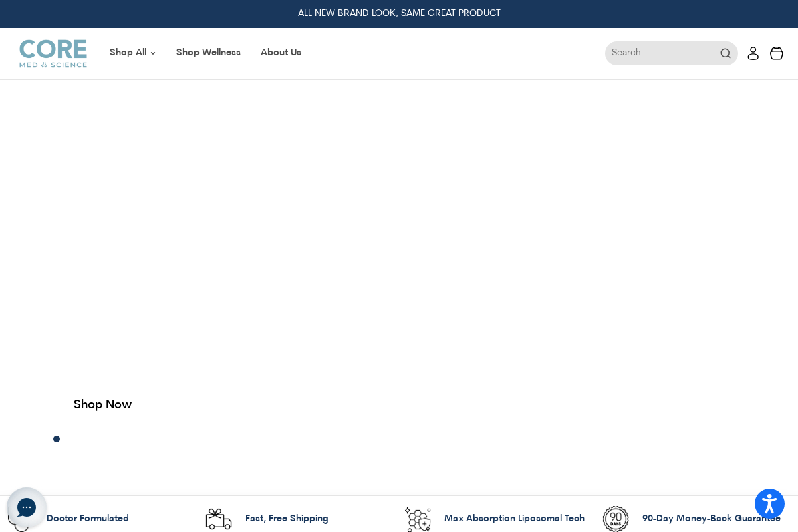
Task: Open the account login icon
Action: click(753, 53)
